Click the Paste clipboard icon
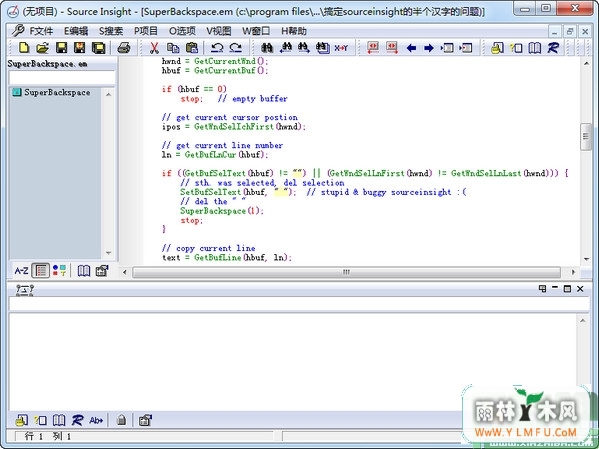Viewport: 599px width, 449px height. [x=192, y=48]
